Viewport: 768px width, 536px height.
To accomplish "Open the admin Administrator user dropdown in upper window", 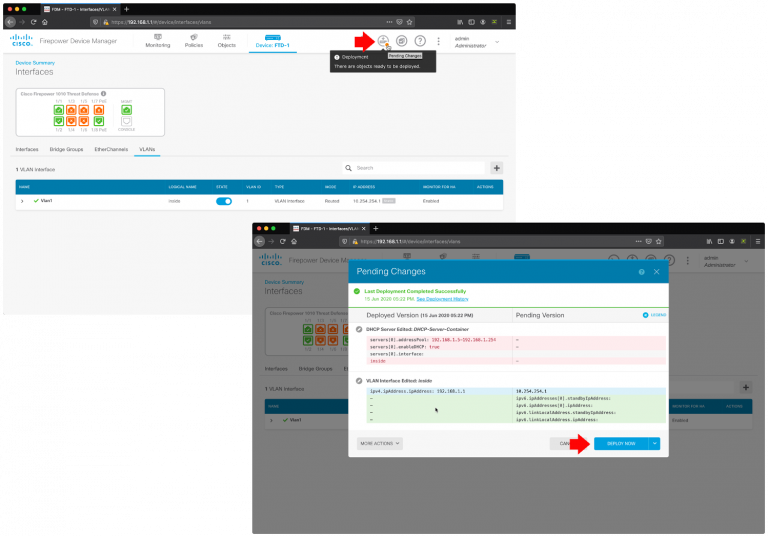I will (x=477, y=42).
